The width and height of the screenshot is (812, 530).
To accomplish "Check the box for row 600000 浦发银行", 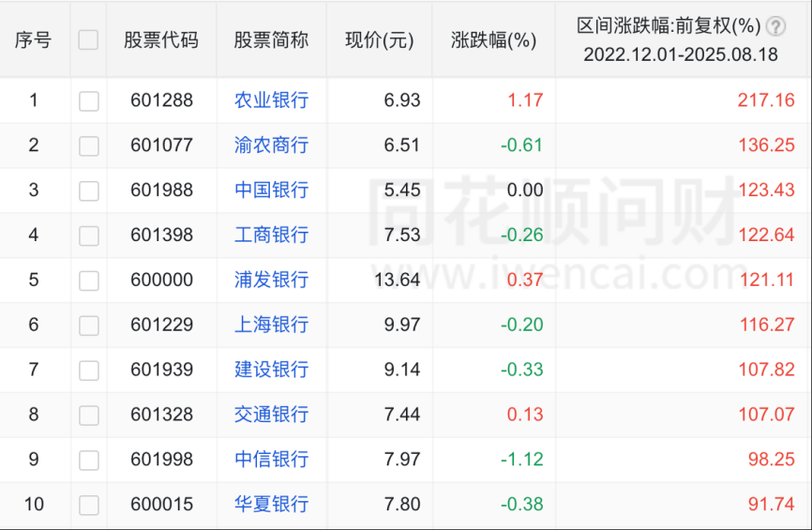I will click(88, 280).
